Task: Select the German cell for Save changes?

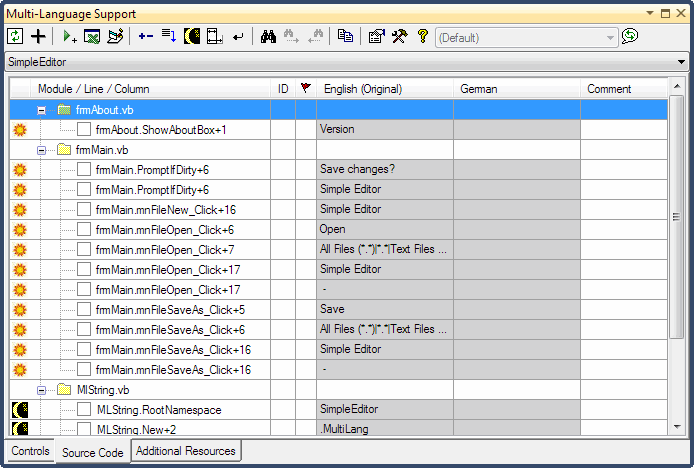Action: (516, 170)
